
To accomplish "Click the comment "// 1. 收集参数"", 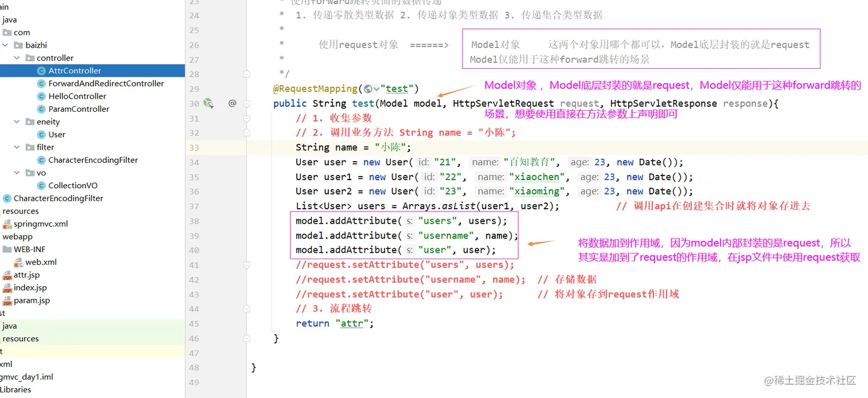I will [x=334, y=118].
